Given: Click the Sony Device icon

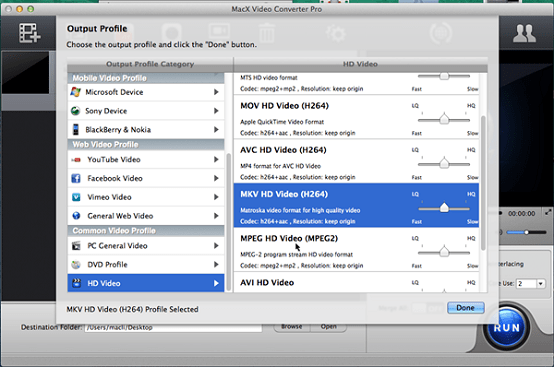Looking at the screenshot, I should point(76,111).
